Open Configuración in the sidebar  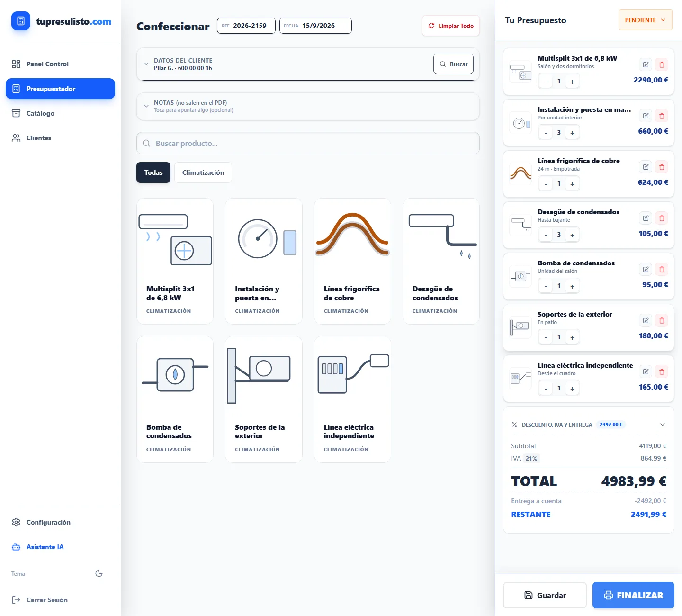(x=60, y=522)
